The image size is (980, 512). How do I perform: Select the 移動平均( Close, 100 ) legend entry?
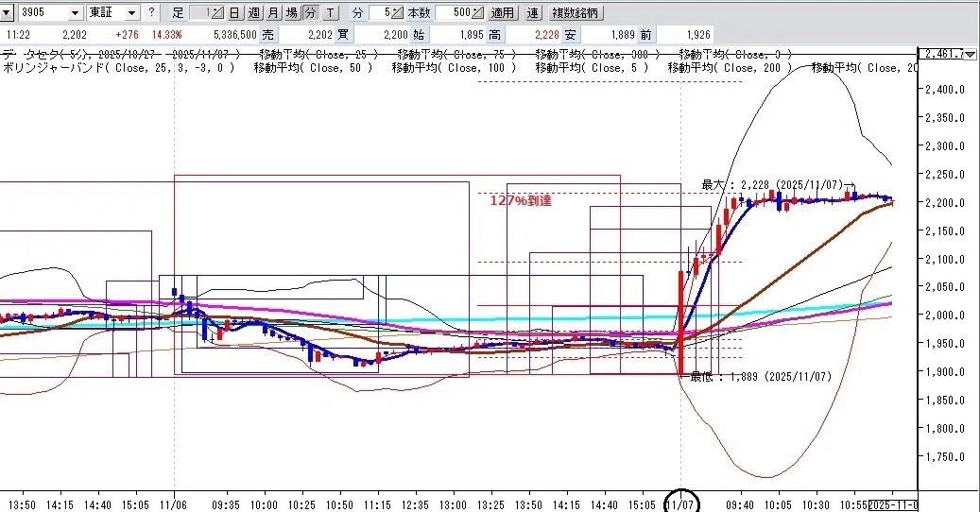coord(455,68)
